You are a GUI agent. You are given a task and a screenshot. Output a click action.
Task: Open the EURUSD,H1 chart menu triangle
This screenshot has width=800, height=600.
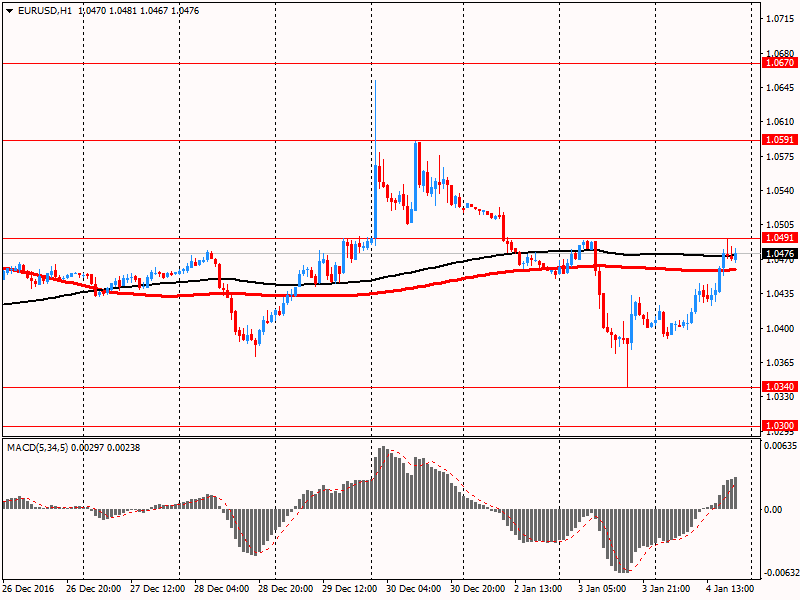point(9,11)
